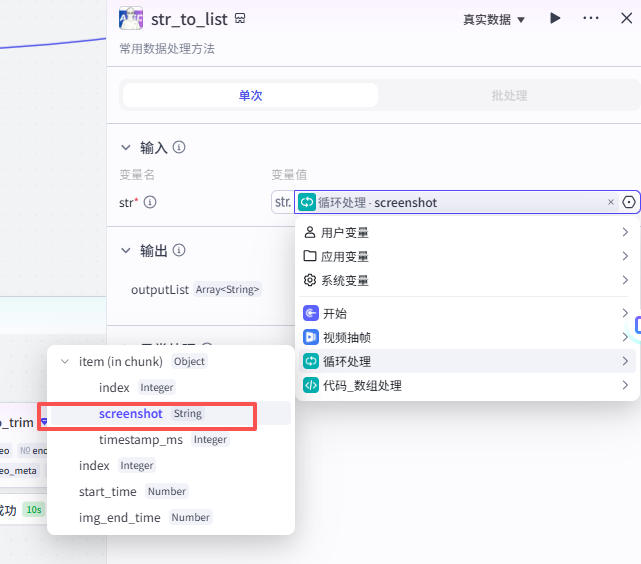Switch to the 单次 tab
Image resolution: width=641 pixels, height=564 pixels.
(x=250, y=95)
